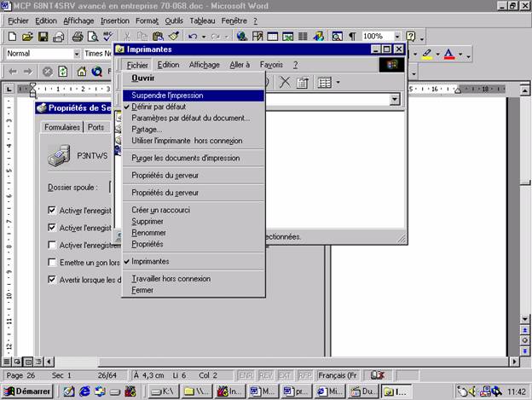The width and height of the screenshot is (532, 400).
Task: Click the Office Assistant help icon
Action: click(411, 37)
